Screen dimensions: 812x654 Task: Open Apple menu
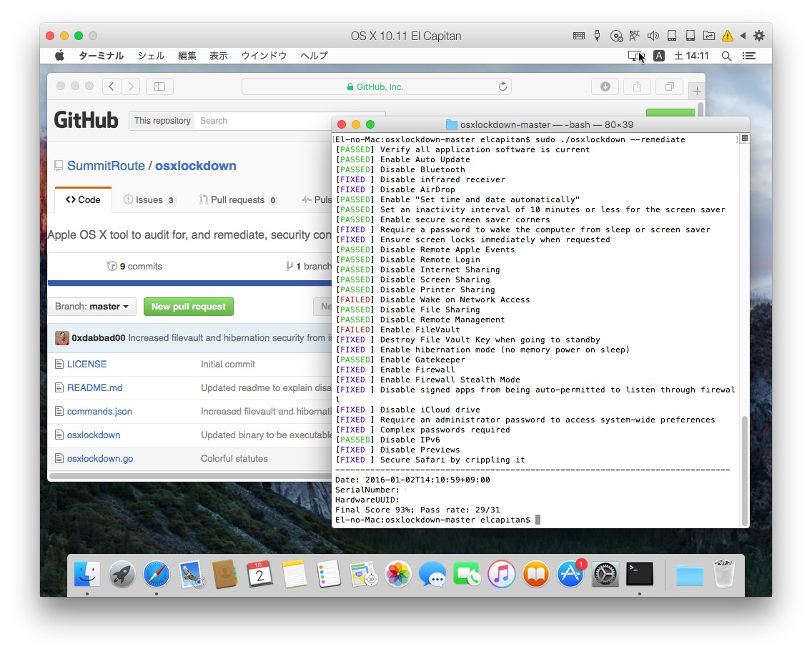point(59,56)
